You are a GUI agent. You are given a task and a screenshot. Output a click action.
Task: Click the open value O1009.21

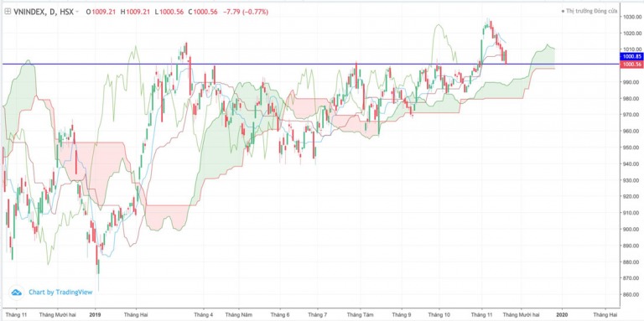coord(100,13)
